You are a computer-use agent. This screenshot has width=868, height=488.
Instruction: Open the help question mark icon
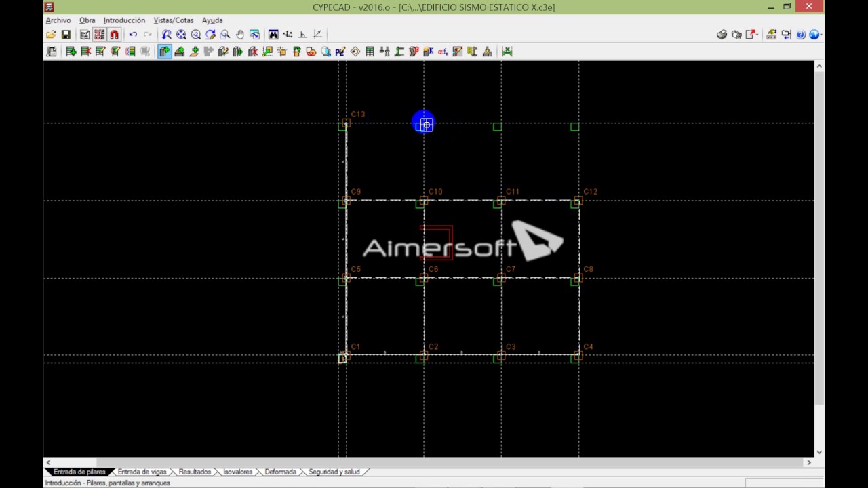tap(801, 35)
